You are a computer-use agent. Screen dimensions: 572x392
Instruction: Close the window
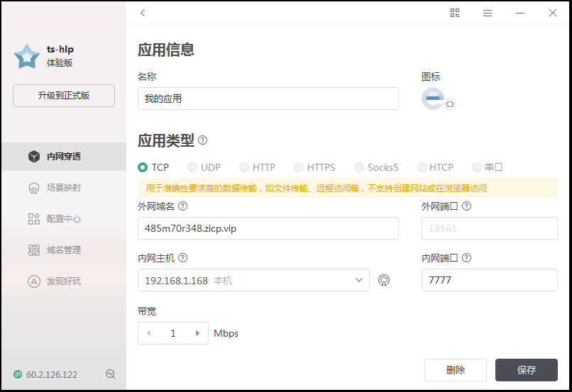(553, 13)
